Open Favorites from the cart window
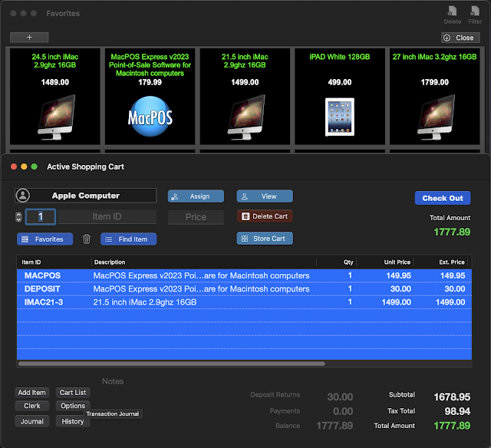The width and height of the screenshot is (491, 448). 44,239
